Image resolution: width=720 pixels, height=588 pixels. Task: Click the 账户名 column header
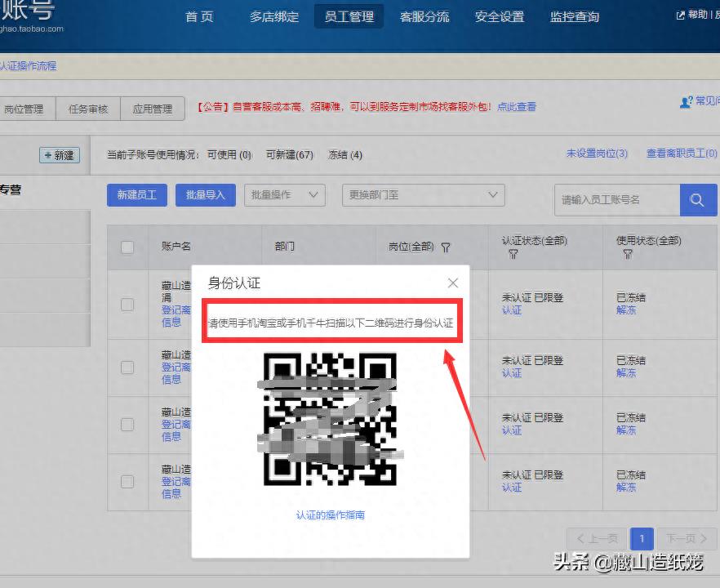[176, 247]
